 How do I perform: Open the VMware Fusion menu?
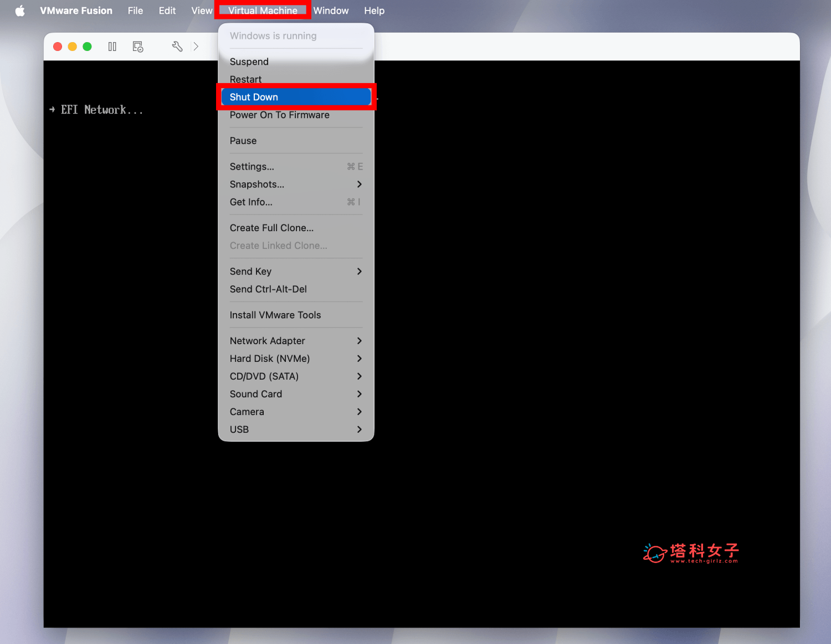pos(76,11)
